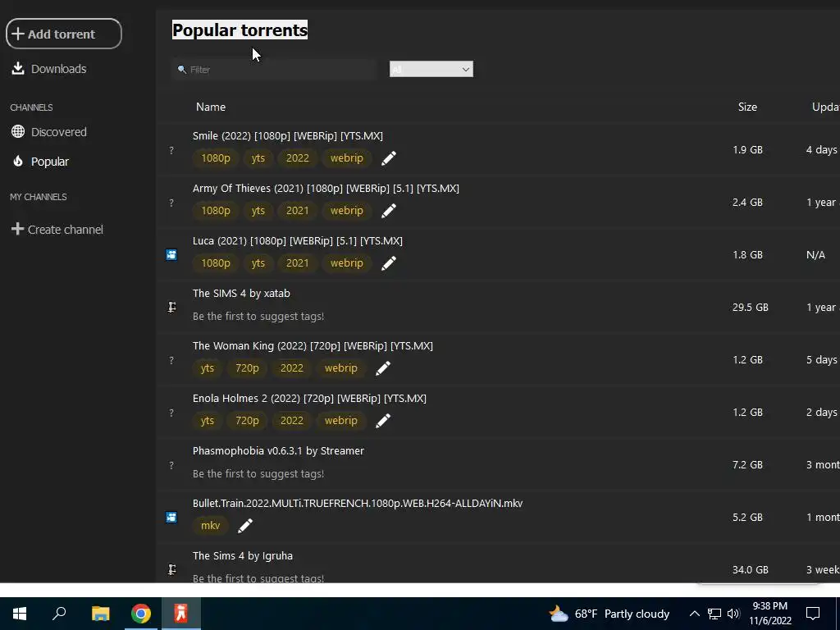Screen dimensions: 840x630
Task: Edit tags pencil for Enola Holmes 2
Action: 383,421
